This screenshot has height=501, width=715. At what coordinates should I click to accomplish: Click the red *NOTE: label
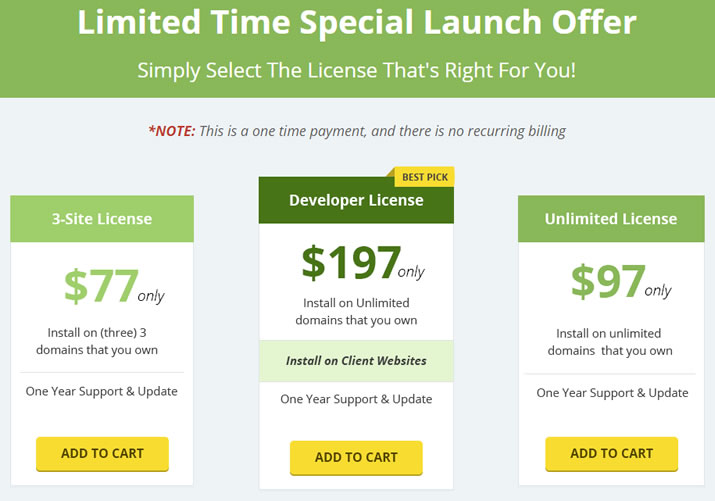[x=172, y=131]
